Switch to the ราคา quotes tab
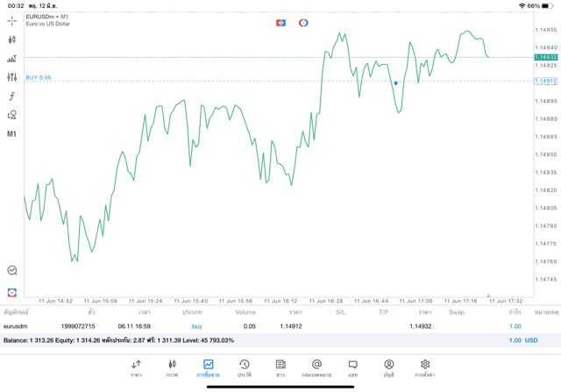 click(136, 368)
